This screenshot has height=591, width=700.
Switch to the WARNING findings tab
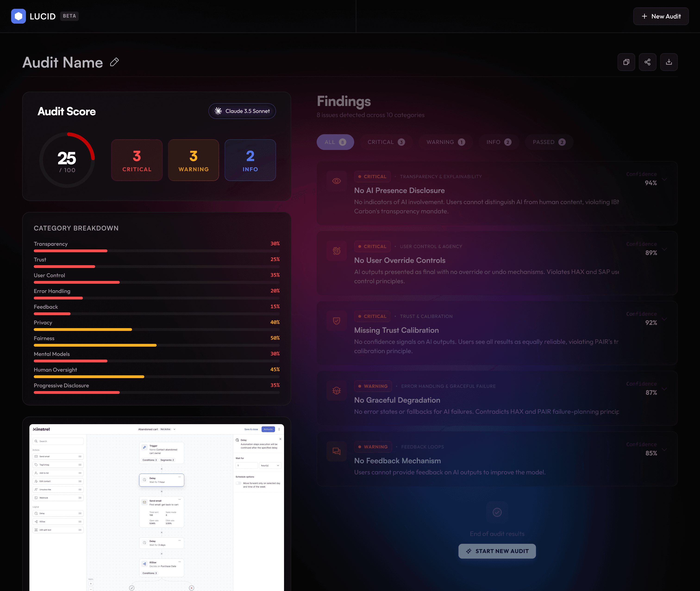pyautogui.click(x=446, y=142)
